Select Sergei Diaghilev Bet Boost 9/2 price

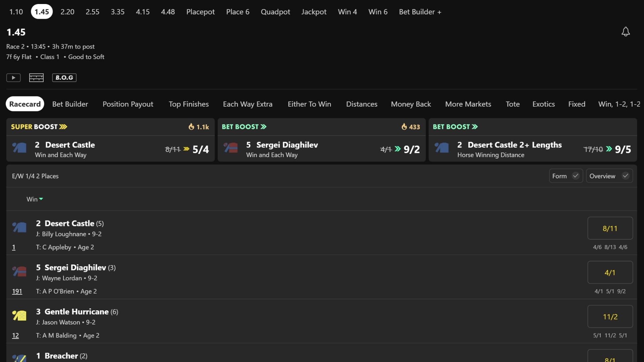coord(412,149)
